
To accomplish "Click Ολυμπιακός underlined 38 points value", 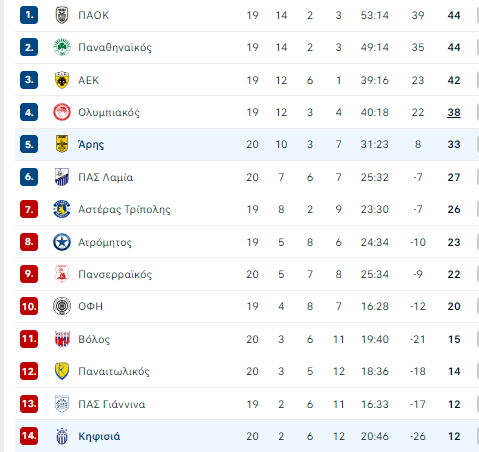I will point(454,112).
